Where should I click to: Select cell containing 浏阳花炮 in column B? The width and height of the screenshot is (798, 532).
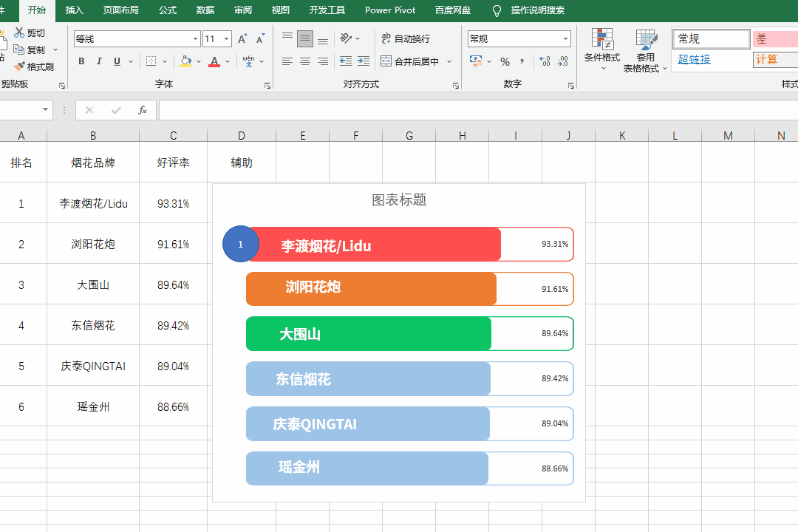93,243
